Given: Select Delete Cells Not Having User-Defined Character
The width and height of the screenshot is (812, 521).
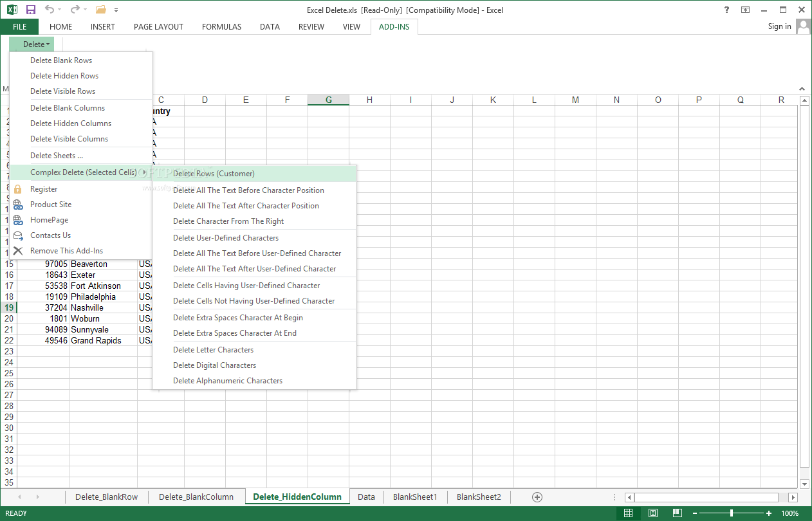Looking at the screenshot, I should (x=254, y=301).
